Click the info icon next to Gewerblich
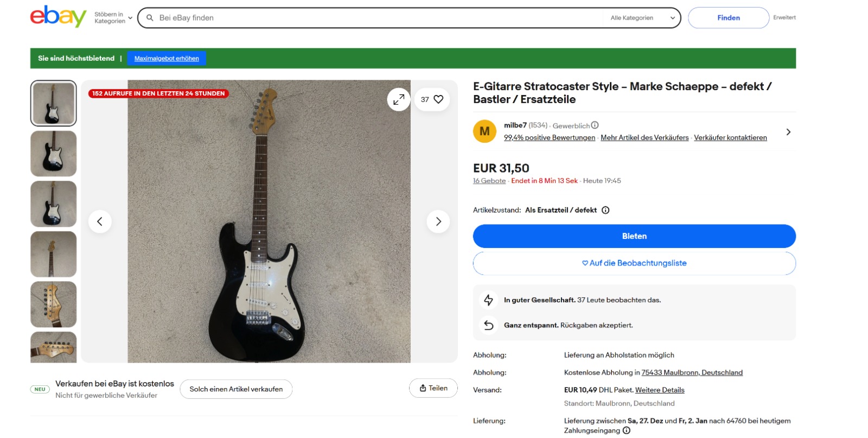 pos(595,125)
